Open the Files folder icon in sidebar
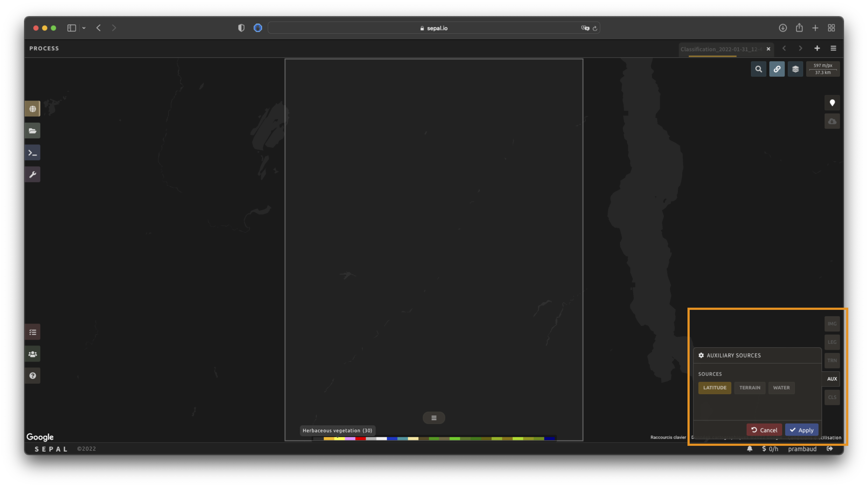Image resolution: width=868 pixels, height=487 pixels. [33, 131]
